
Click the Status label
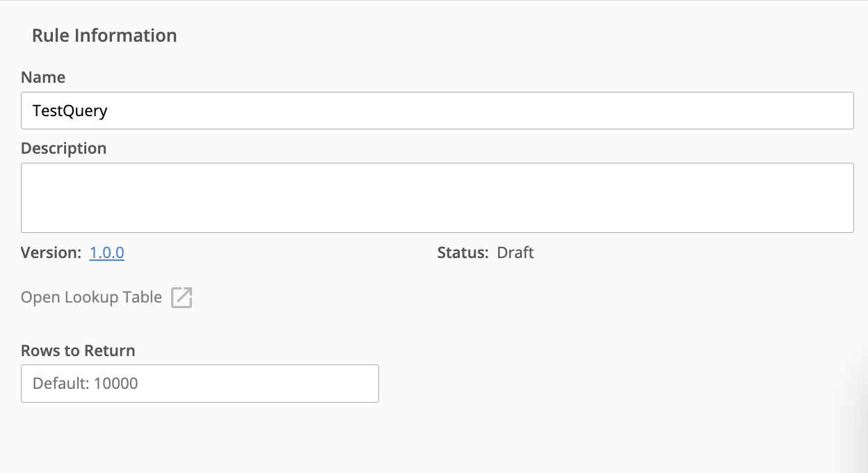[x=463, y=252]
